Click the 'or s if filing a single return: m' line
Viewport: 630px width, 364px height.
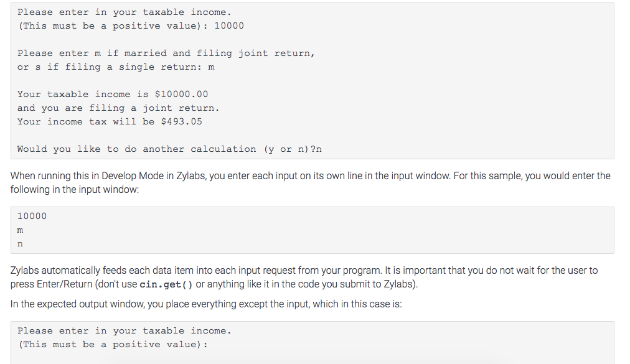point(116,67)
